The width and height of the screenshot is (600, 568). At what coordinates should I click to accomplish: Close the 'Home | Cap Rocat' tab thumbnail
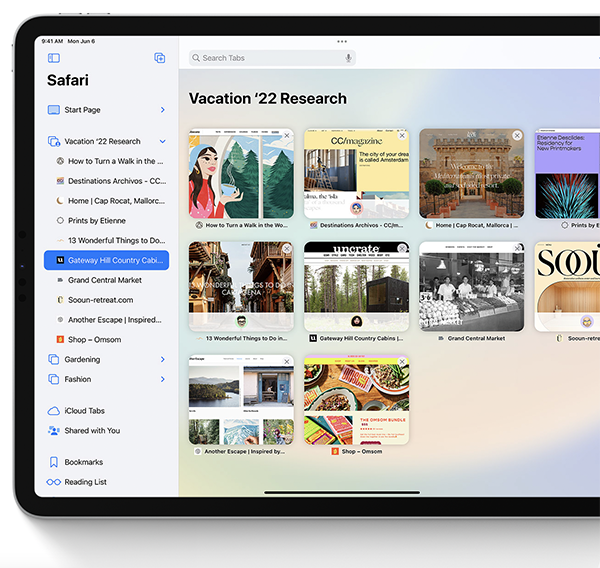[517, 135]
